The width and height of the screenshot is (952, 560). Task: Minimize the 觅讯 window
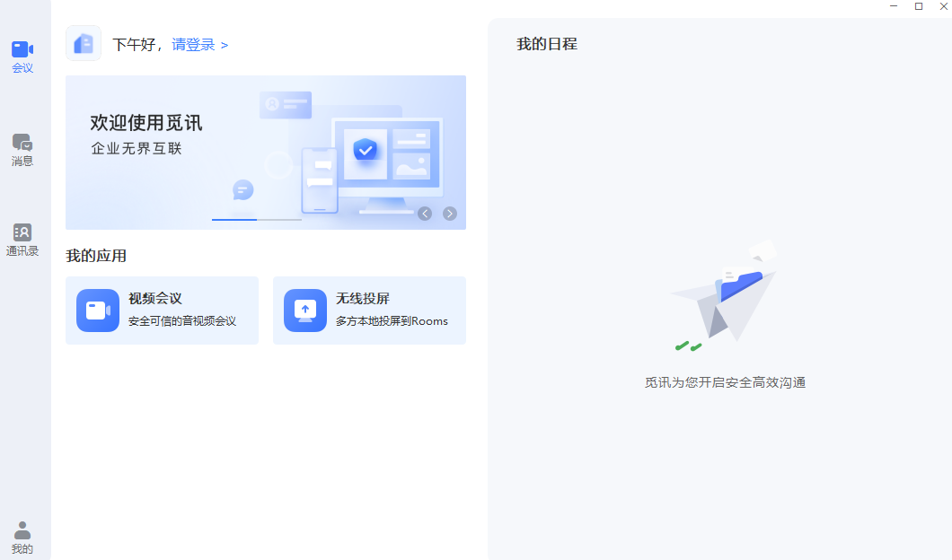(x=894, y=6)
